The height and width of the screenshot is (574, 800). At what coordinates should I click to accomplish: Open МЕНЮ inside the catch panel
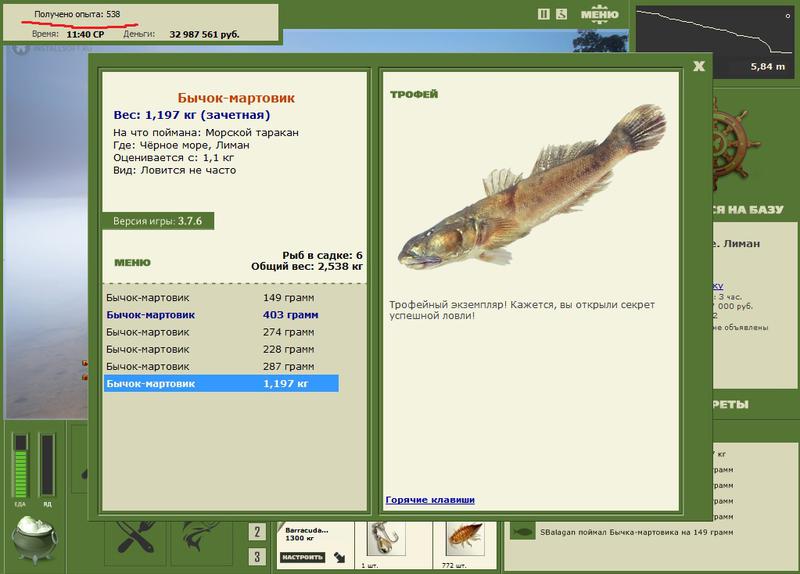coord(132,263)
